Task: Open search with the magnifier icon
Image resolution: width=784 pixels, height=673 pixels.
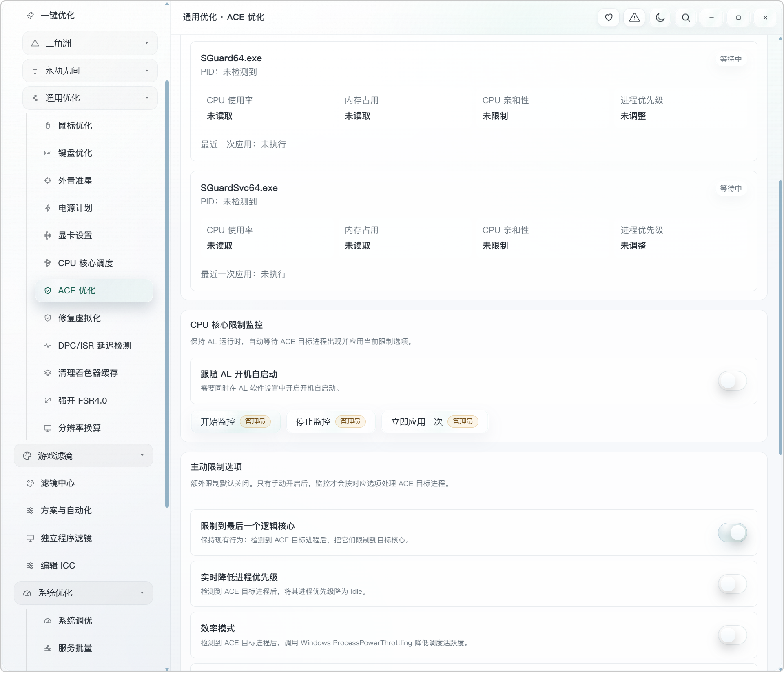Action: (x=686, y=18)
